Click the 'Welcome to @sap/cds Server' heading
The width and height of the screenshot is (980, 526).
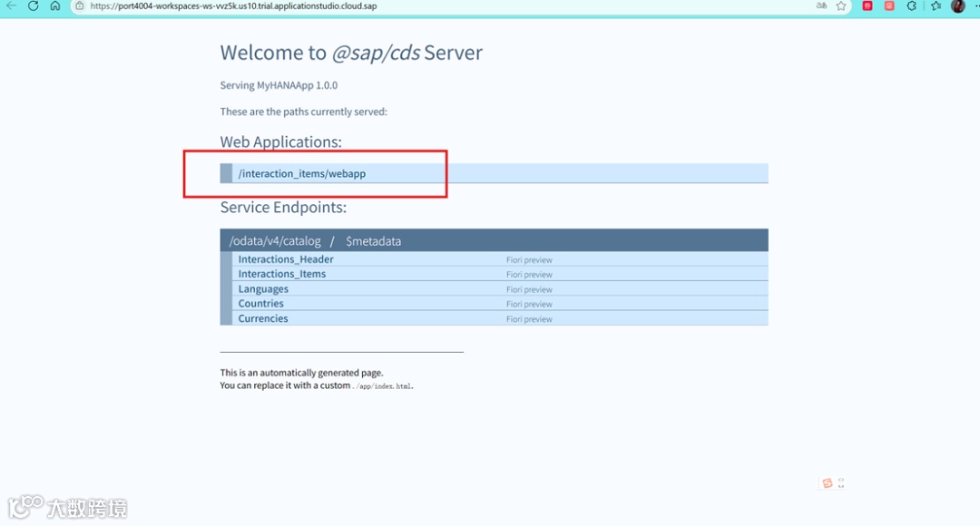coord(351,53)
